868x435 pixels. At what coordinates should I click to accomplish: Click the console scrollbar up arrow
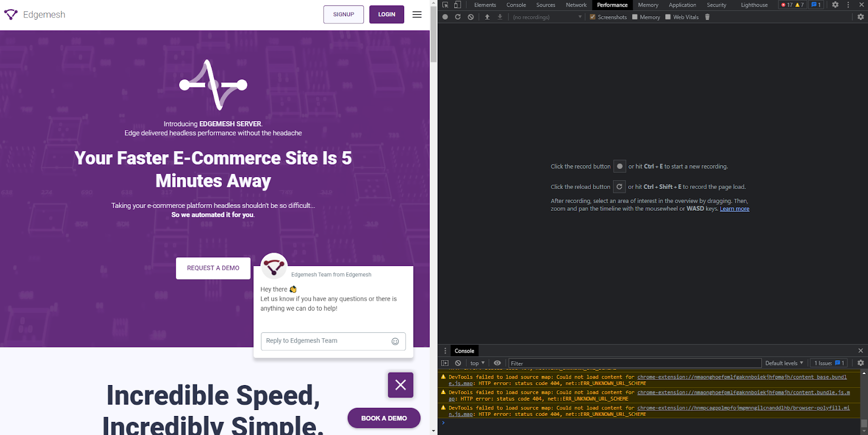864,373
